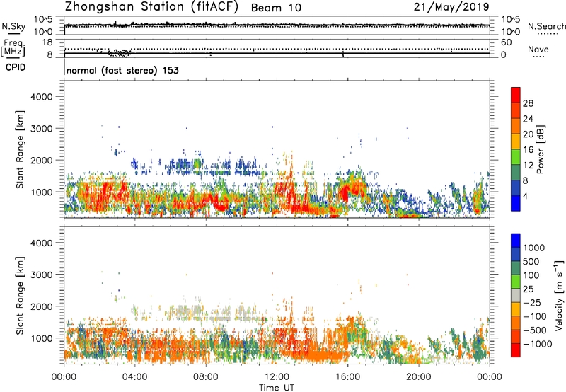566x392 pixels.
Task: Pick the bottom red segment of velocity colorbar
Action: (516, 350)
